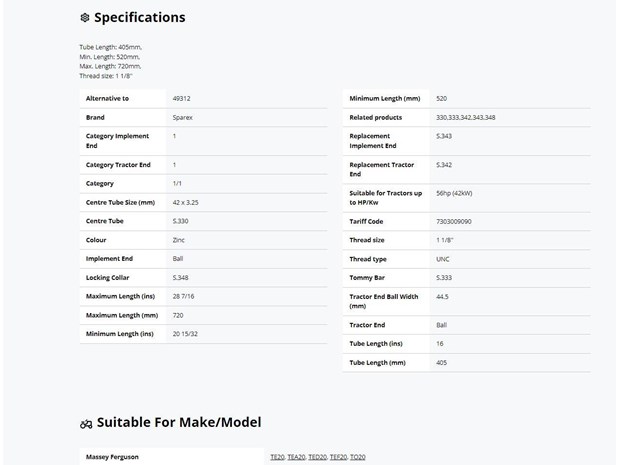Open the TEF20 model link
The image size is (620, 465).
click(338, 457)
